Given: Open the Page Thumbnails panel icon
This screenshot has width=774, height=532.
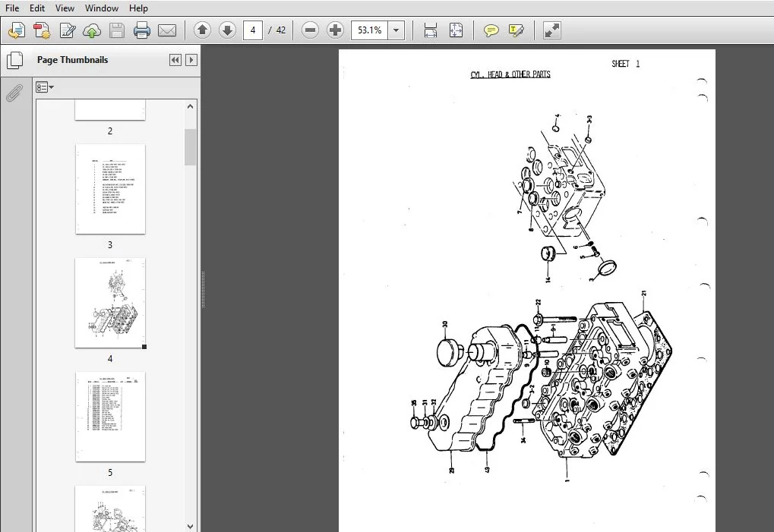Looking at the screenshot, I should coord(14,60).
